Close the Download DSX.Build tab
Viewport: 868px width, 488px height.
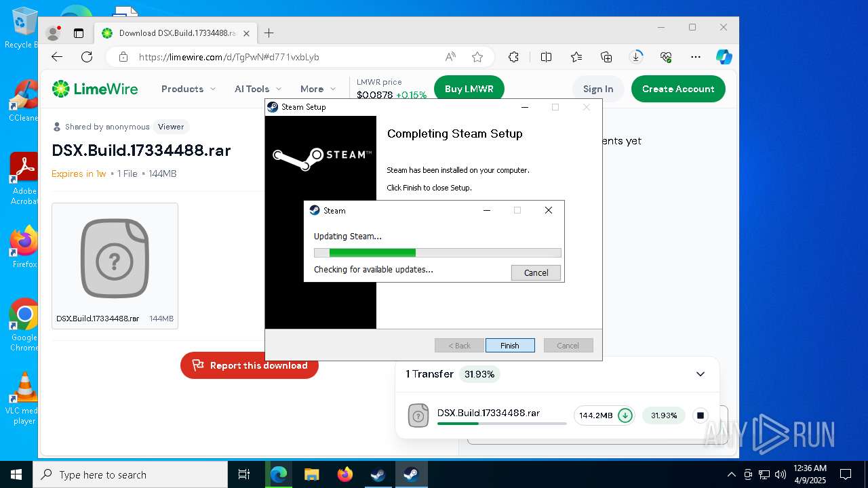[246, 33]
